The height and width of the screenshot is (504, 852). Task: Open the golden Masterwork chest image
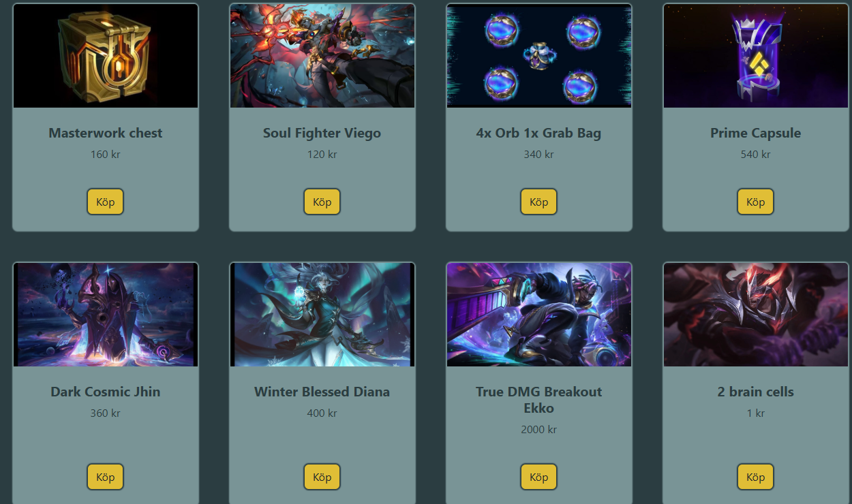point(106,56)
